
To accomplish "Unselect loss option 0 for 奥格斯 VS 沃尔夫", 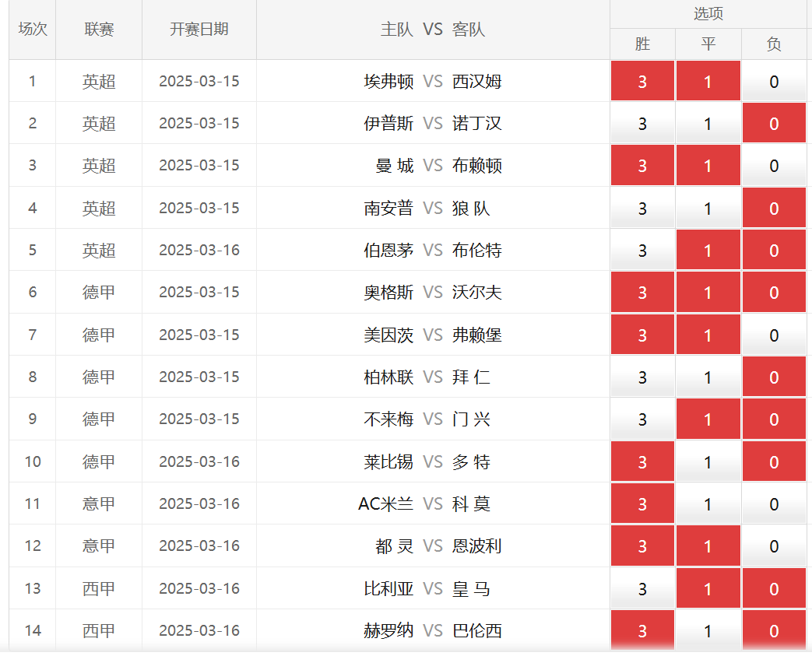I will 774,292.
